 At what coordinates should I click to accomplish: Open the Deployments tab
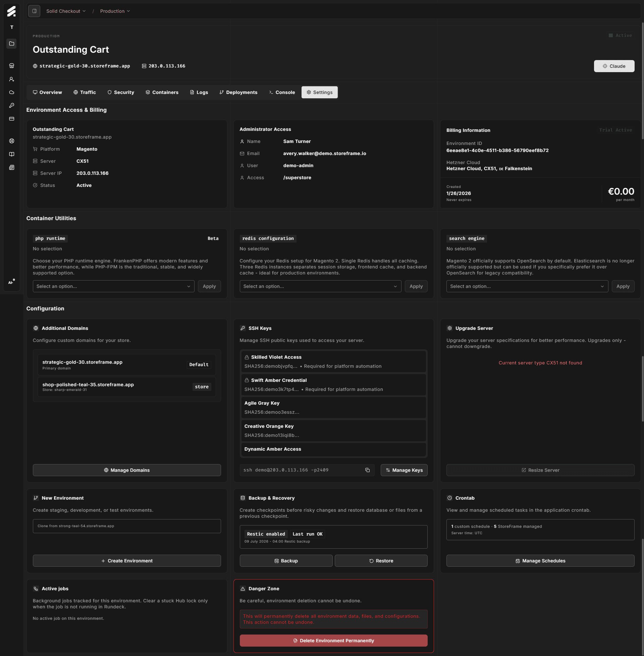pos(238,92)
